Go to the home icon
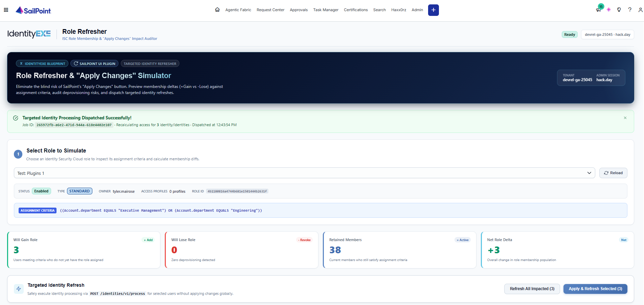Screen dimensions: 644x305 (x=217, y=10)
